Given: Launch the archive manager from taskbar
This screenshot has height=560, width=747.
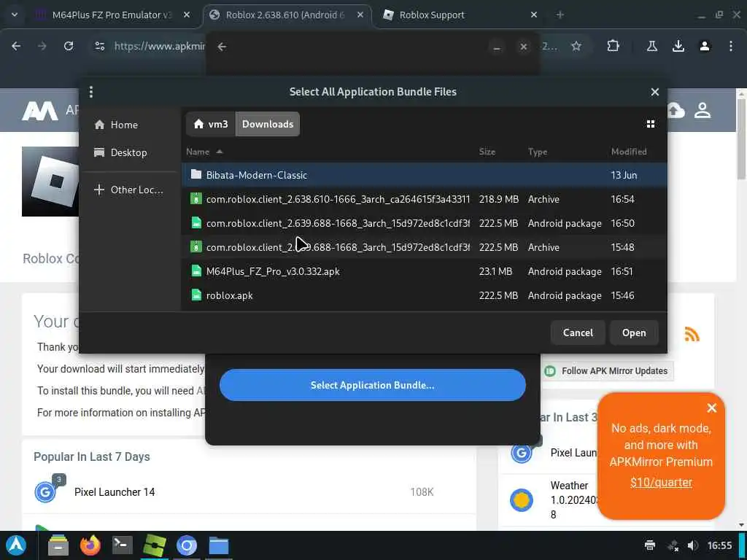Looking at the screenshot, I should 58,545.
